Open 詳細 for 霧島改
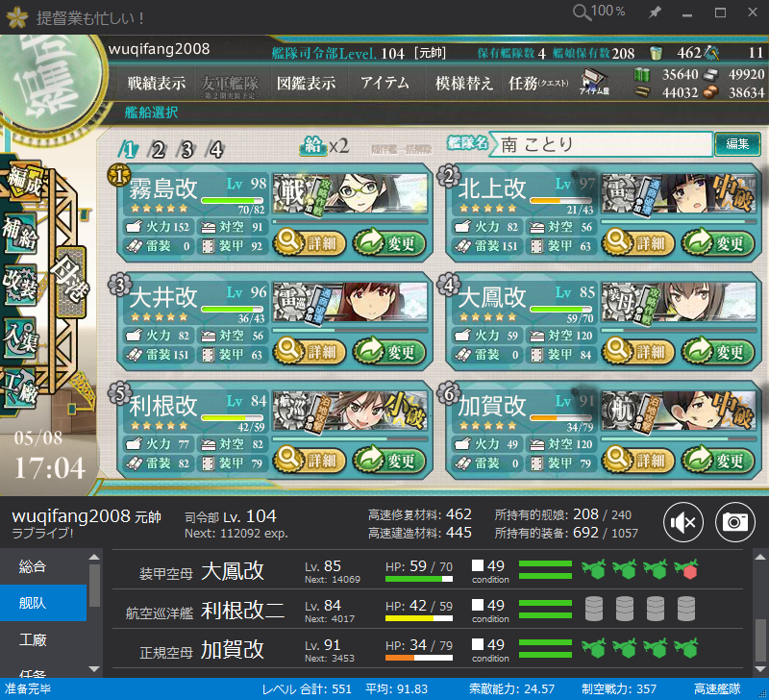Image resolution: width=769 pixels, height=700 pixels. point(310,242)
